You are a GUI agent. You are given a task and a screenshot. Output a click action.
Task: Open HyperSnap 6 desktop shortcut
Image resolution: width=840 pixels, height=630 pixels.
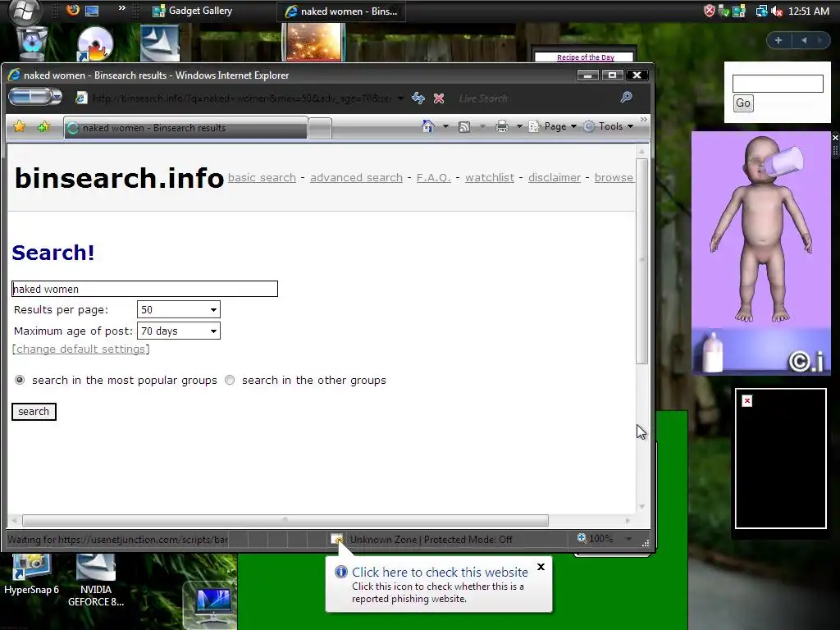pos(32,575)
